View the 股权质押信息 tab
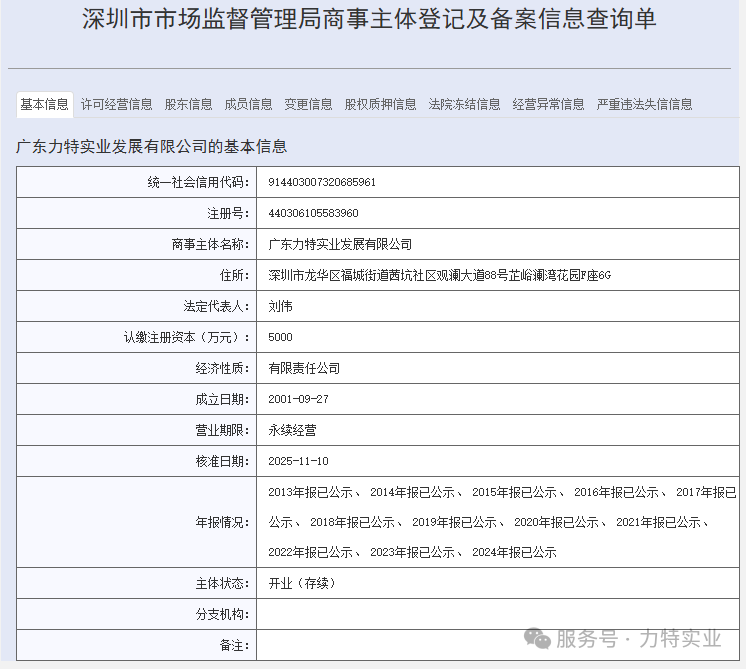Image resolution: width=746 pixels, height=669 pixels. coord(381,104)
